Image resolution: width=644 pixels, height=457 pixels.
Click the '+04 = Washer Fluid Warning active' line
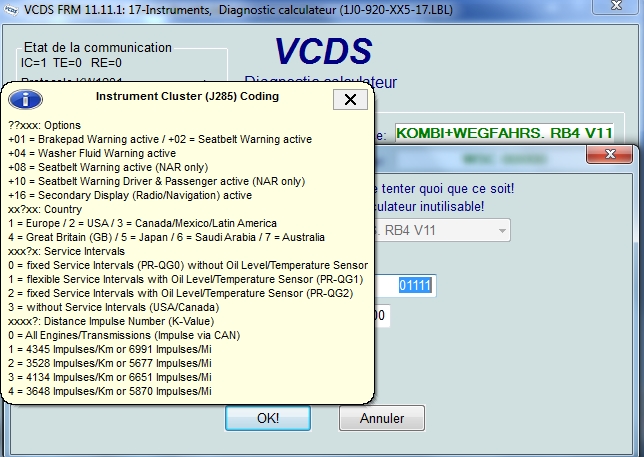92,153
